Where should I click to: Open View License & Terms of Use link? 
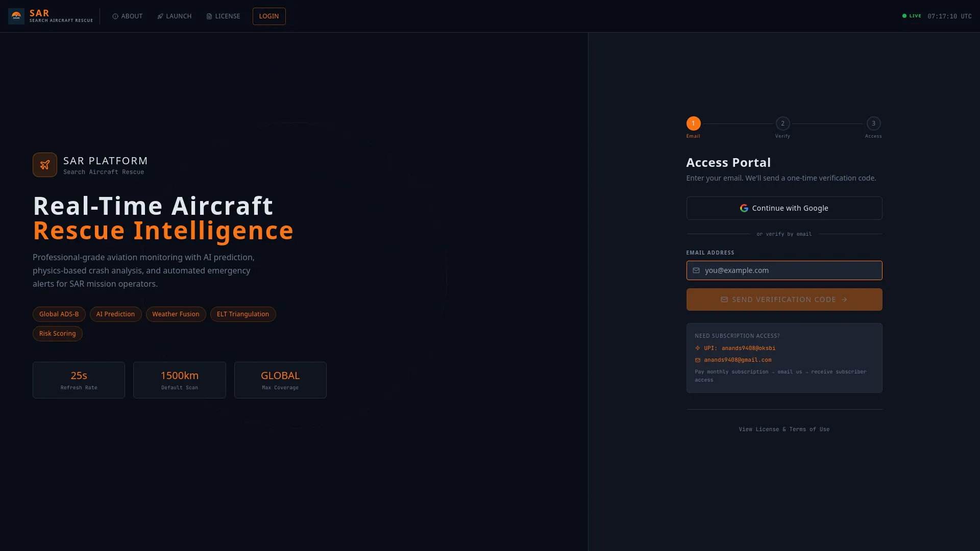(784, 430)
